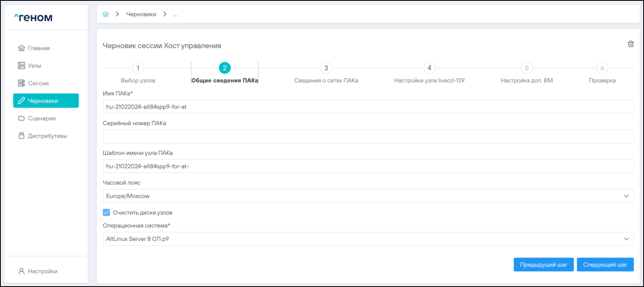644x287 pixels.
Task: Go to Сессии in sidebar
Action: tap(38, 83)
